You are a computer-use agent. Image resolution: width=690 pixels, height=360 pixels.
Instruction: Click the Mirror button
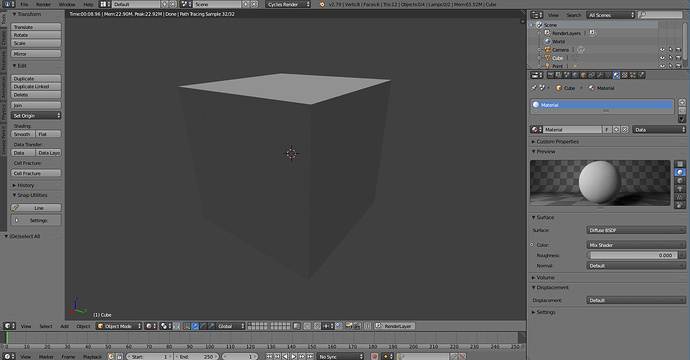pyautogui.click(x=36, y=54)
